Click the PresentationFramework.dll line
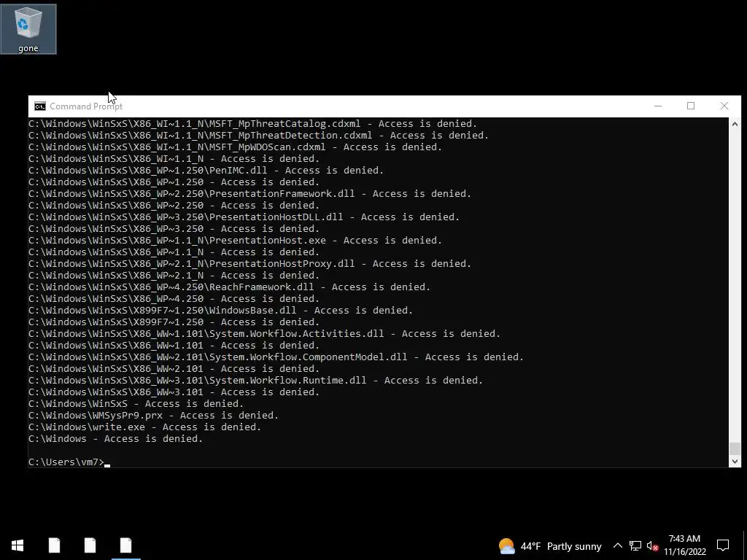The image size is (747, 560). (x=250, y=194)
